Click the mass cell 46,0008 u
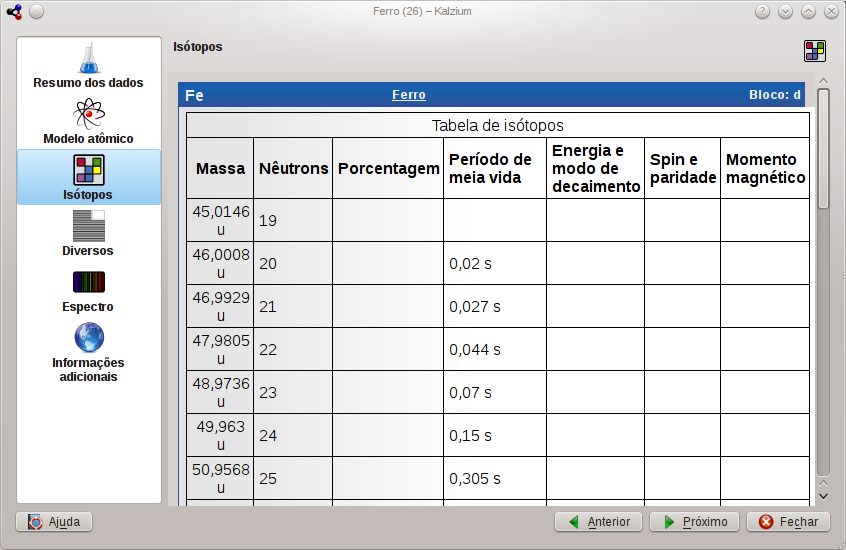 [220, 263]
